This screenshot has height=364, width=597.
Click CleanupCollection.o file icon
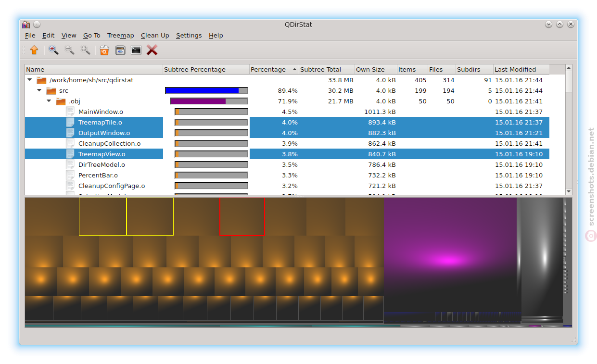tap(70, 144)
